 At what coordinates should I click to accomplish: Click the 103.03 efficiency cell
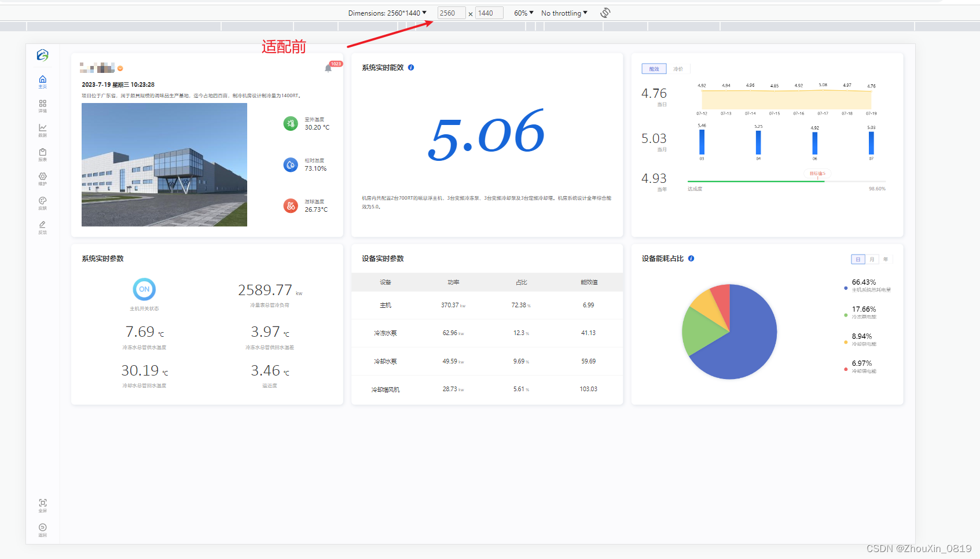click(x=588, y=389)
